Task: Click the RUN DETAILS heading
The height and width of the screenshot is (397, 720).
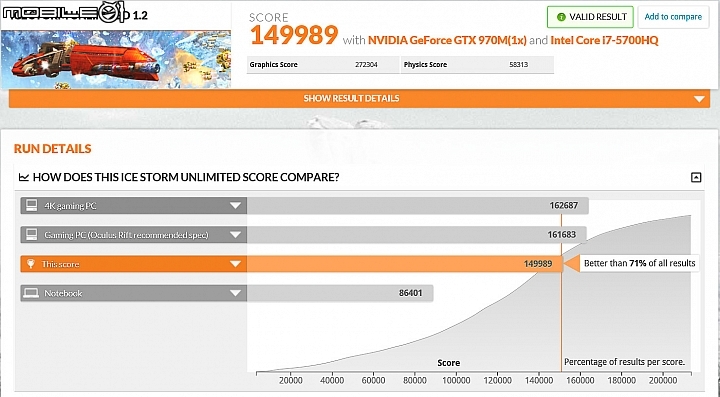Action: click(x=53, y=149)
